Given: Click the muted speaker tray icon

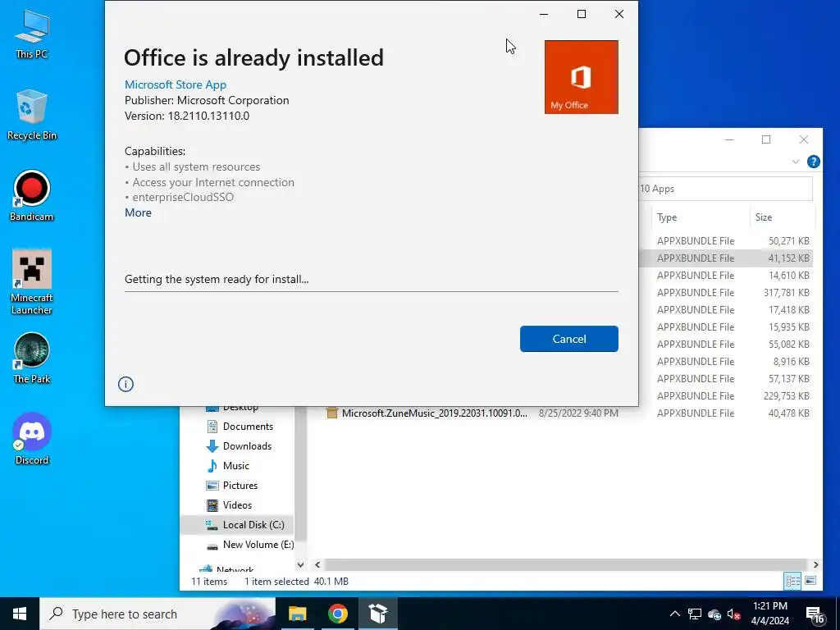Looking at the screenshot, I should [734, 614].
